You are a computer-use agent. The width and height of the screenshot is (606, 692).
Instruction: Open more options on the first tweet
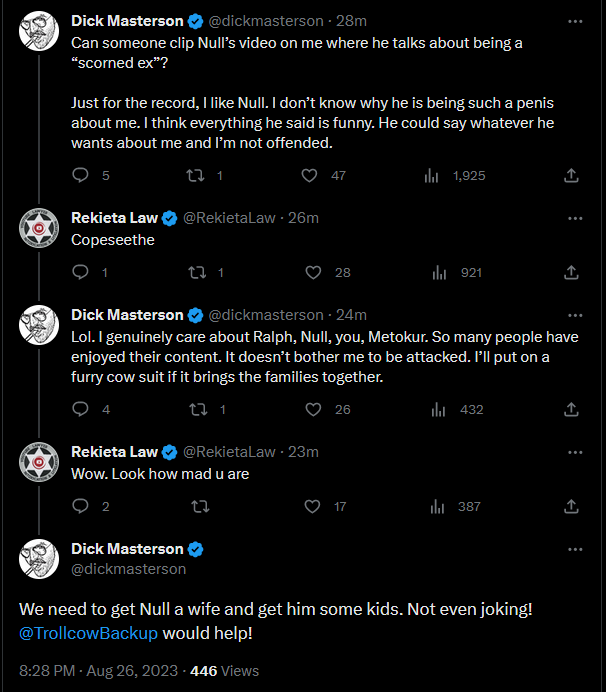point(574,20)
